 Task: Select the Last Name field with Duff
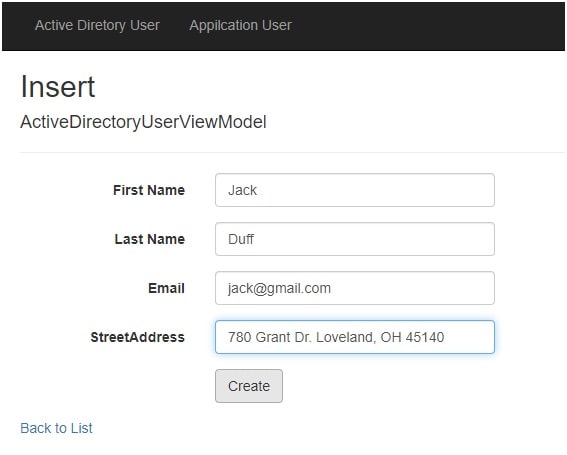coord(355,239)
